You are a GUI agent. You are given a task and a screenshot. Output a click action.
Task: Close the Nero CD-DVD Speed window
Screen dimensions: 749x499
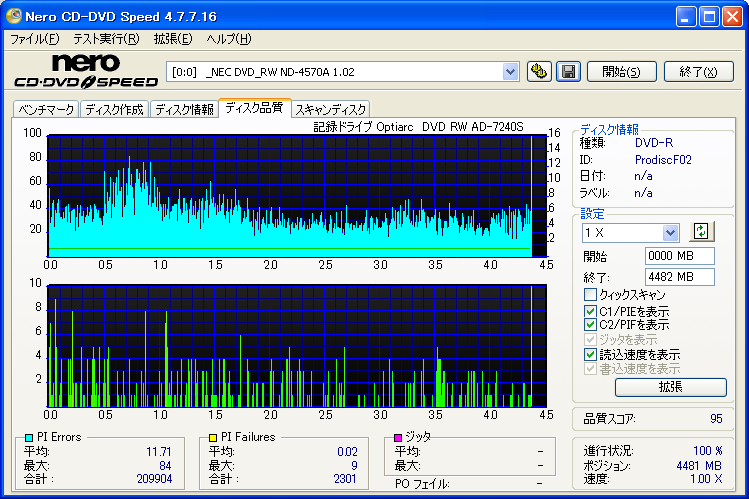(732, 17)
